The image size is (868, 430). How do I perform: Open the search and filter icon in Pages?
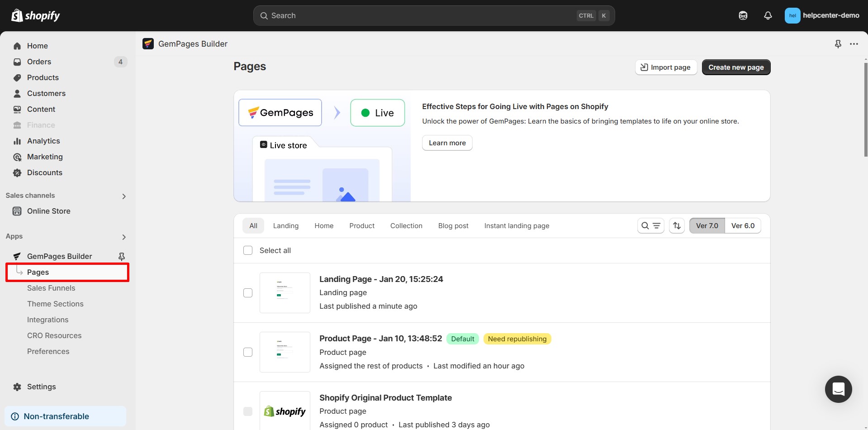(x=650, y=225)
